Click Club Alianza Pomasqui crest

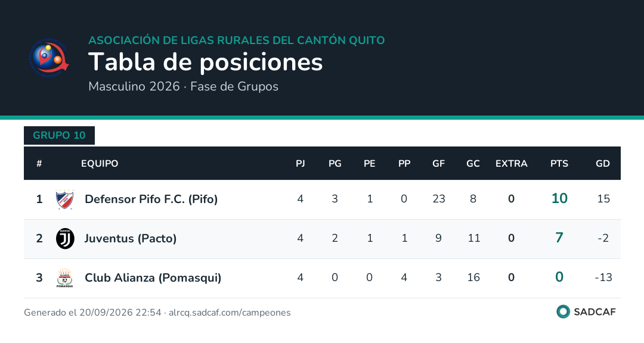tap(65, 278)
